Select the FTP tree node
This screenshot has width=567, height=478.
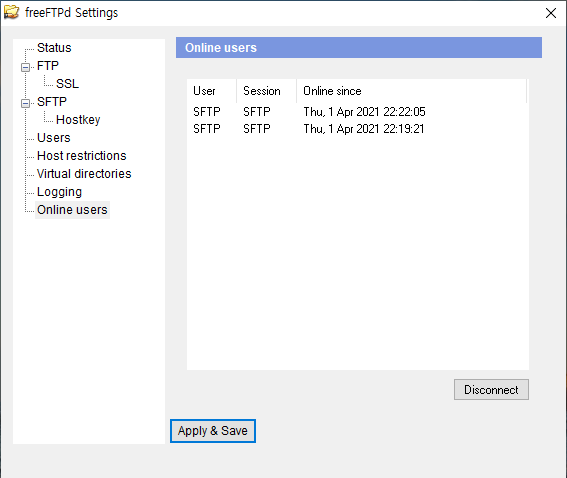pyautogui.click(x=48, y=66)
